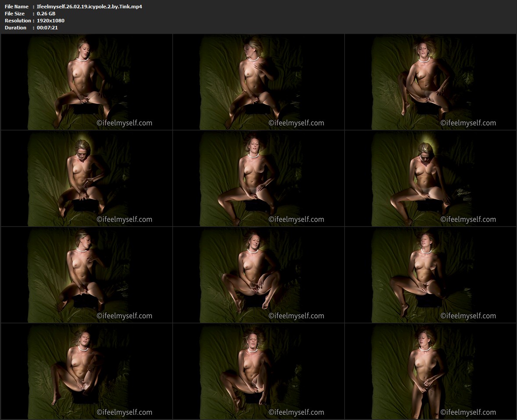This screenshot has width=517, height=420.
Task: Click the Resolution value 1920x1080
Action: tap(51, 21)
